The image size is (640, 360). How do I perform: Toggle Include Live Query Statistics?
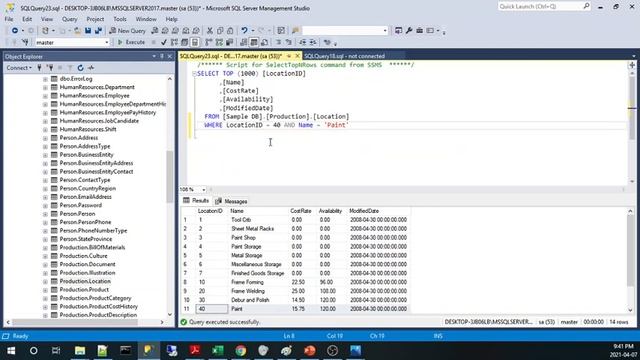point(219,42)
